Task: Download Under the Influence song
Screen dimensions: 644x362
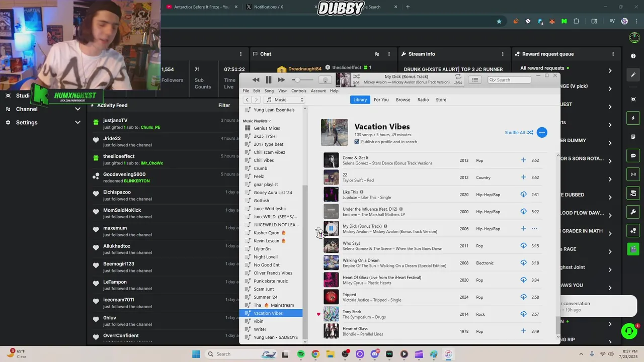Action: pos(523,212)
